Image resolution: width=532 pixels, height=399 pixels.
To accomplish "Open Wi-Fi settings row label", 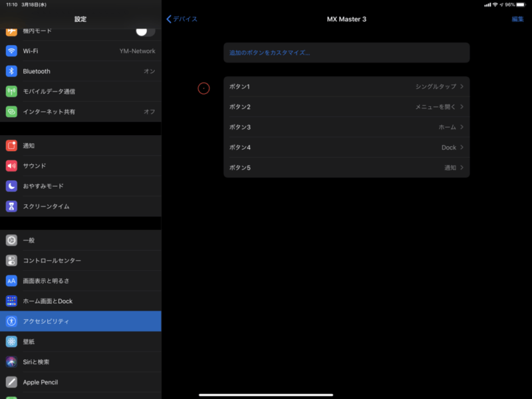I will pyautogui.click(x=31, y=51).
